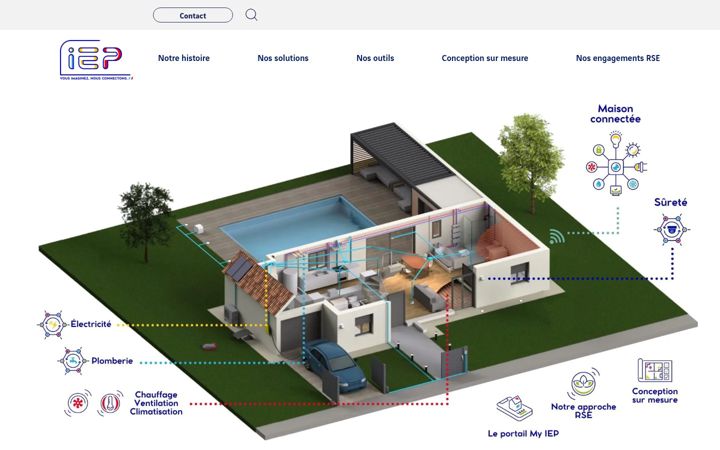Open the Conception sur mesure menu

click(x=485, y=58)
